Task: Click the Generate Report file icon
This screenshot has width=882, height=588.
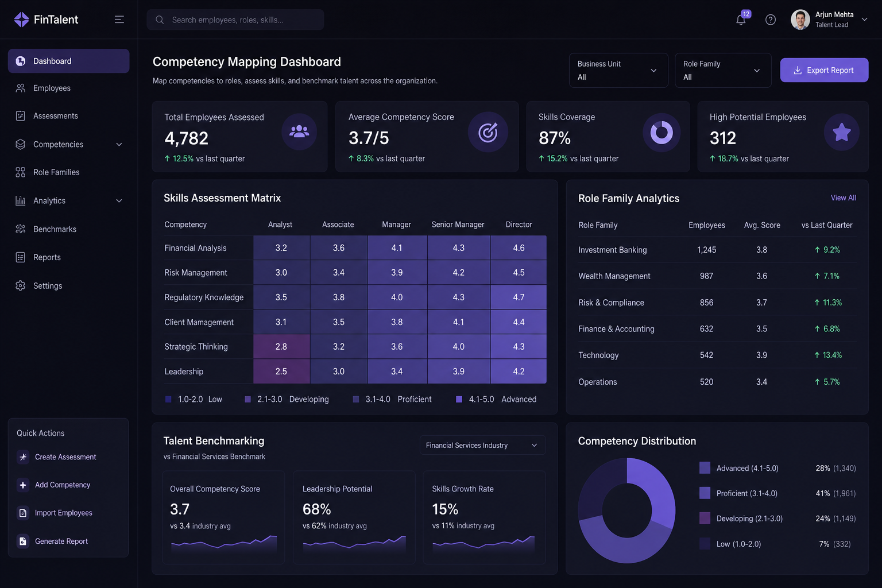Action: point(23,541)
